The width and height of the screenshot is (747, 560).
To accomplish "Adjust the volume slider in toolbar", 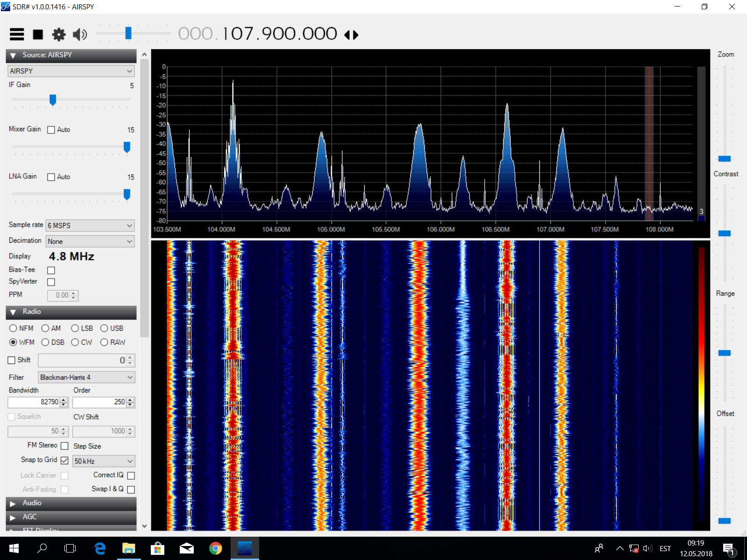I will click(x=128, y=33).
